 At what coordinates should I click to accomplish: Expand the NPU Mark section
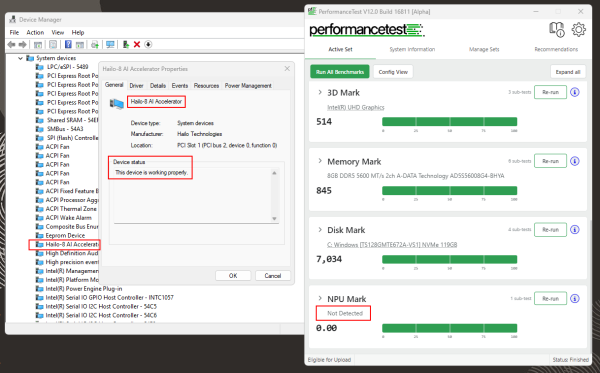(x=320, y=298)
